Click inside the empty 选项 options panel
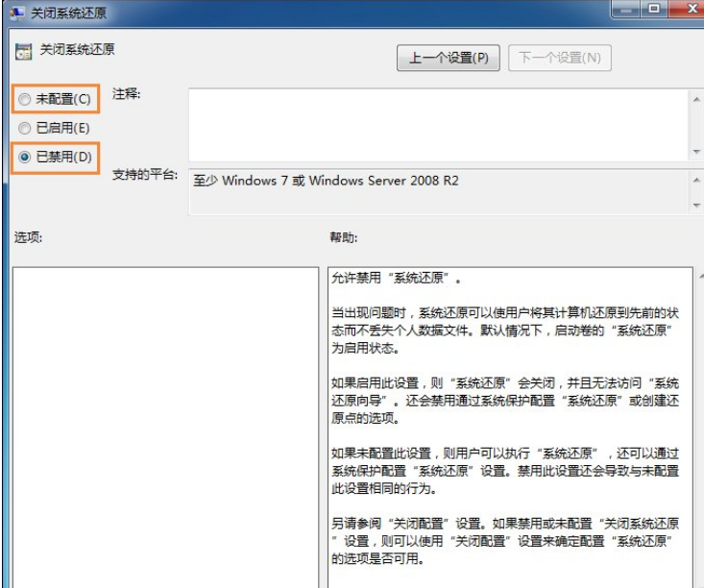This screenshot has height=588, width=704. pos(165,423)
